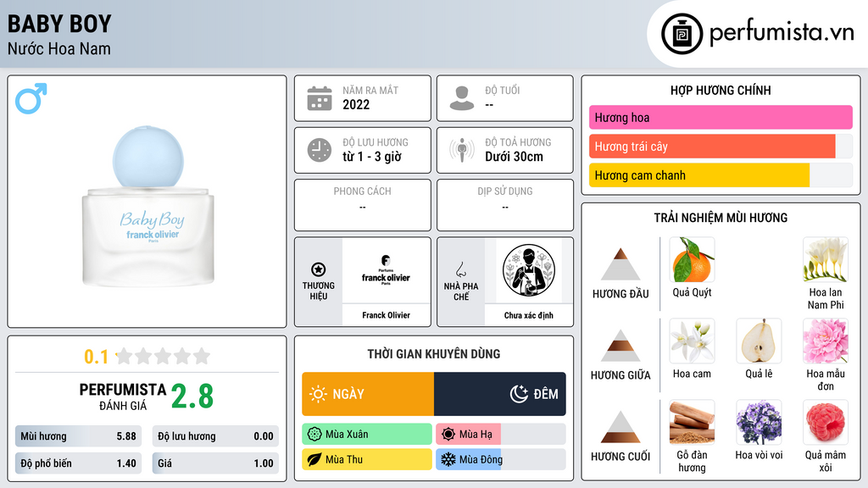Screen dimensions: 868x488
Task: Click the nose perfumer icon
Action: 460,269
